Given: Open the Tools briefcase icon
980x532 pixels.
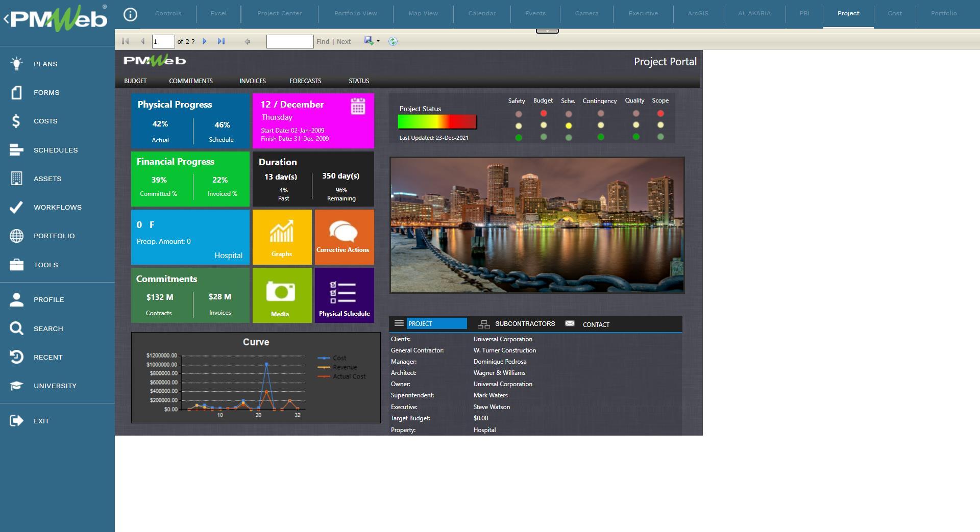Looking at the screenshot, I should click(16, 265).
